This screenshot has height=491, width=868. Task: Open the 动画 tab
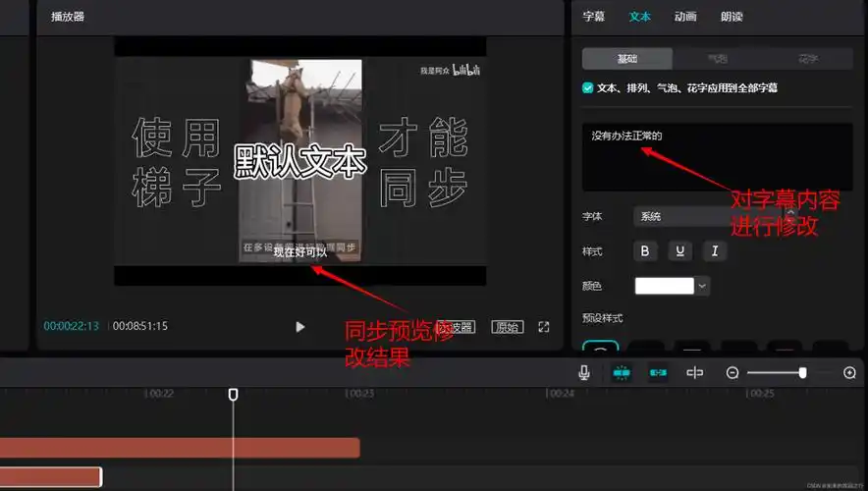(685, 17)
